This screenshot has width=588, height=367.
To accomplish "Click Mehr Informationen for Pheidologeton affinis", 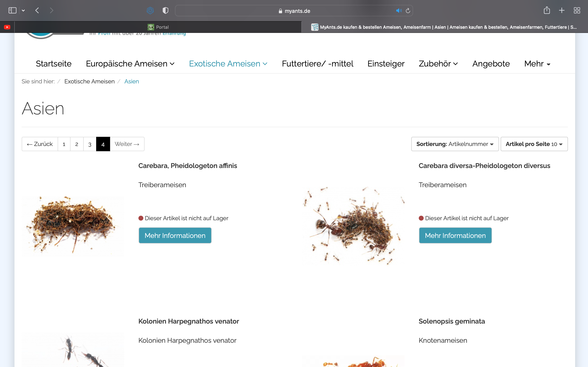I will (175, 235).
